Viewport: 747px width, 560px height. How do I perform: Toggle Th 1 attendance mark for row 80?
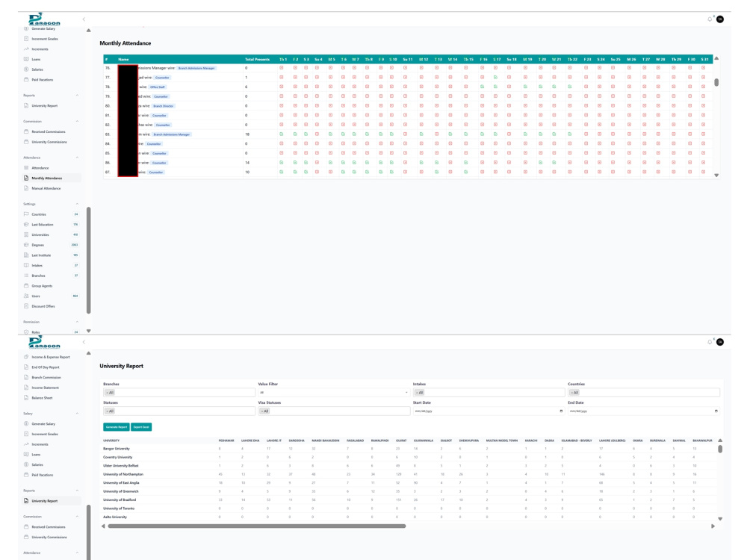tap(281, 106)
